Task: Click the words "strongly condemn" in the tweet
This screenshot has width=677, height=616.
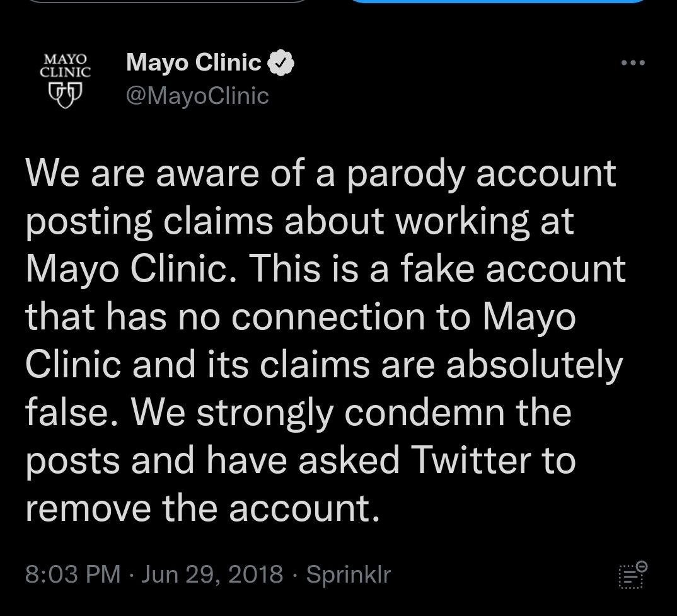Action: (350, 413)
